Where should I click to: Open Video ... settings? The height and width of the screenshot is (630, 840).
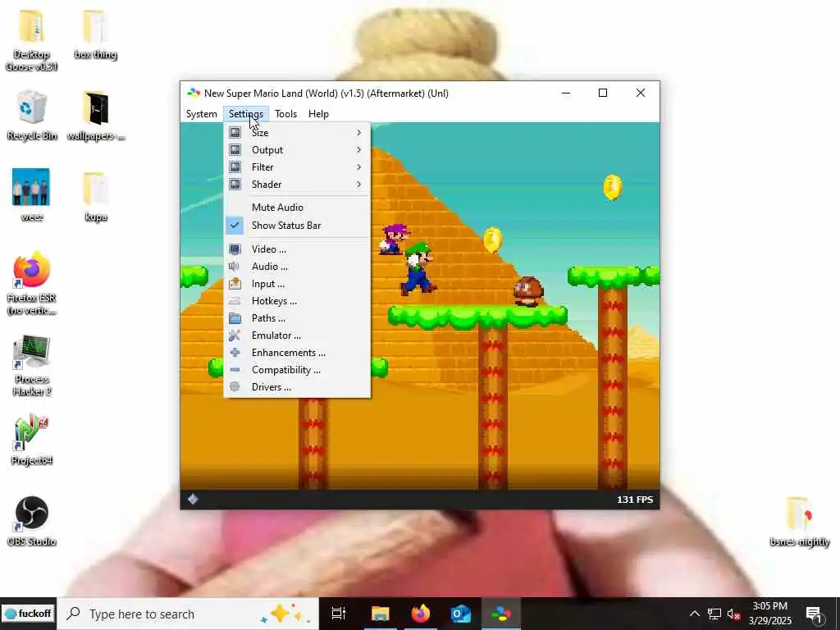[297, 249]
